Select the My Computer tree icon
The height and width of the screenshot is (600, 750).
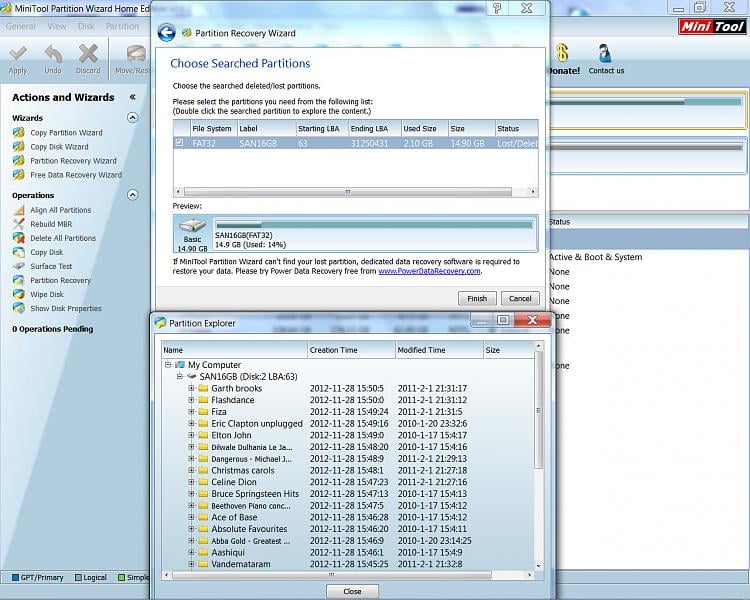tap(180, 365)
